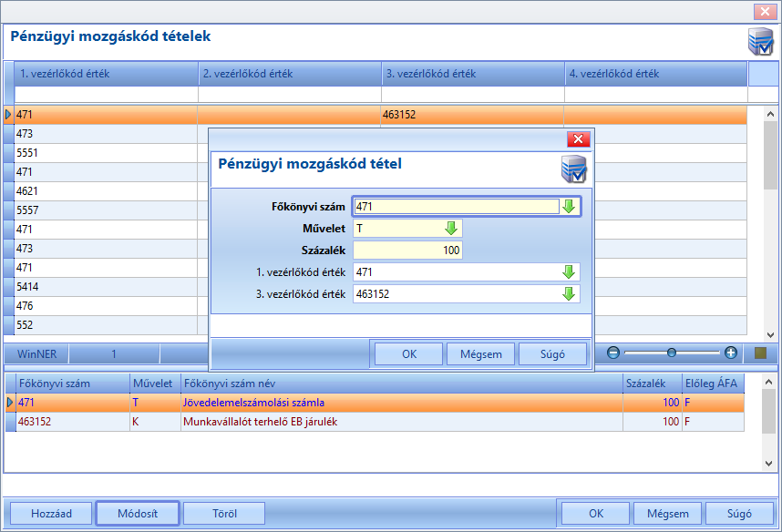Sort by 1. vezérlőkód érték column

[x=107, y=74]
